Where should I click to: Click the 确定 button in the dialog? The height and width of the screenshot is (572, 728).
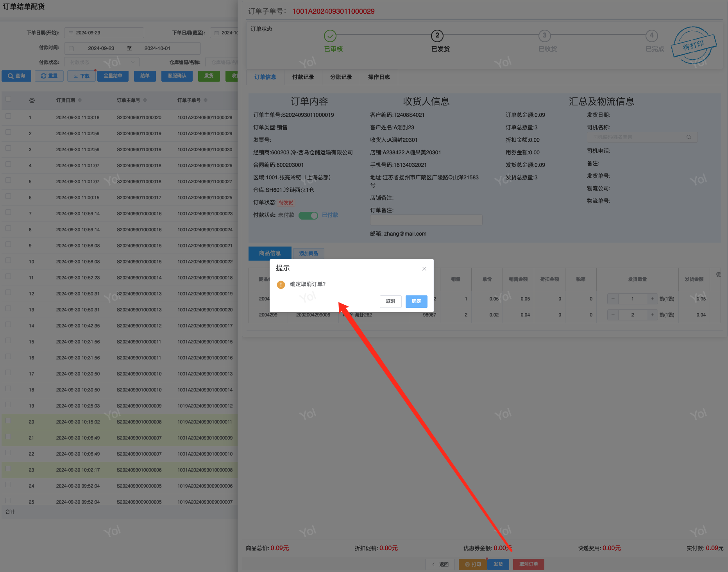(x=416, y=301)
